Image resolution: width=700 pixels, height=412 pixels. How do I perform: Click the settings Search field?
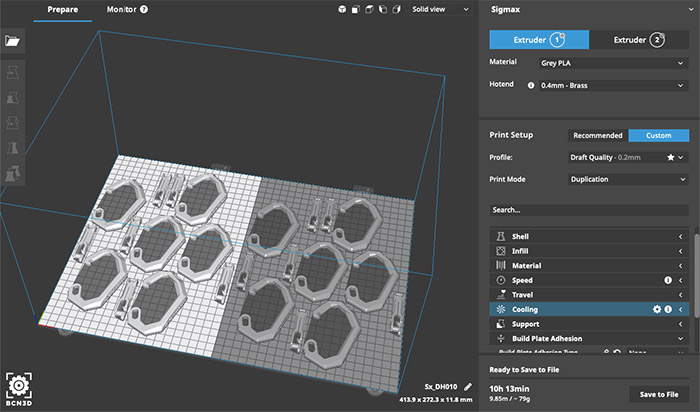589,210
